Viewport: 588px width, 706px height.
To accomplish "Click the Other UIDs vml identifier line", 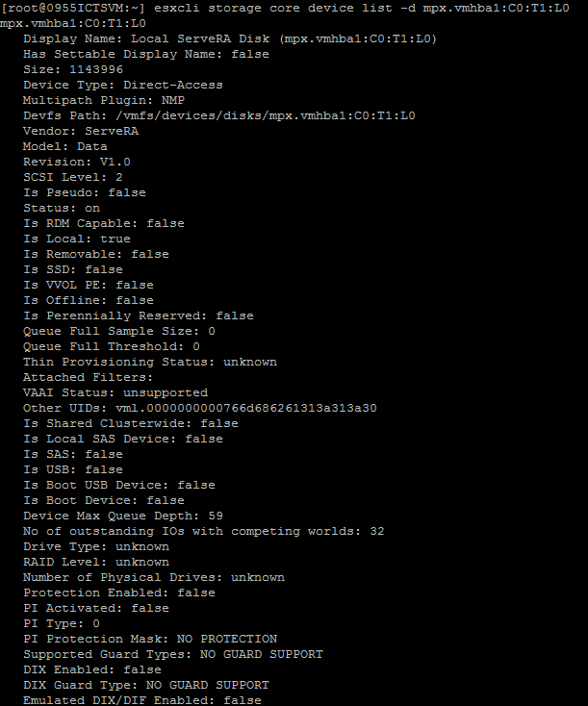I will pos(200,408).
